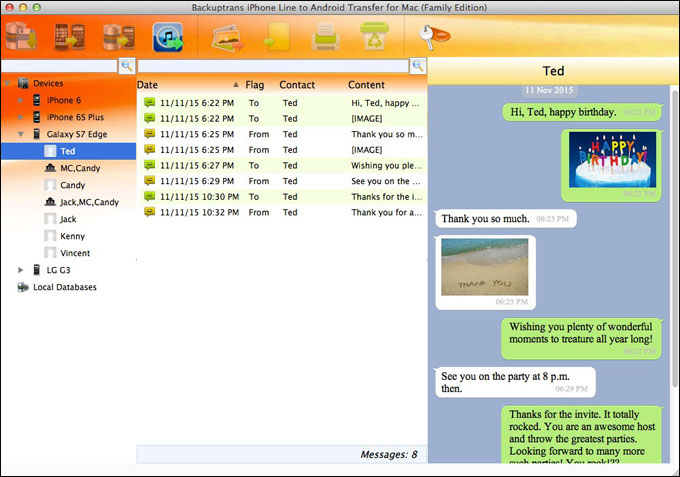The image size is (680, 477).
Task: Click the 'See you on the party' chat bubble
Action: 515,382
